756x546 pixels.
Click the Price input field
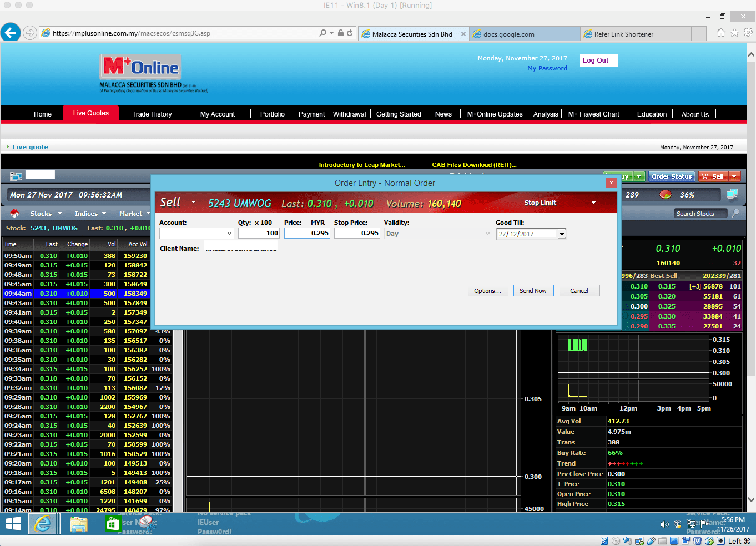(x=307, y=233)
